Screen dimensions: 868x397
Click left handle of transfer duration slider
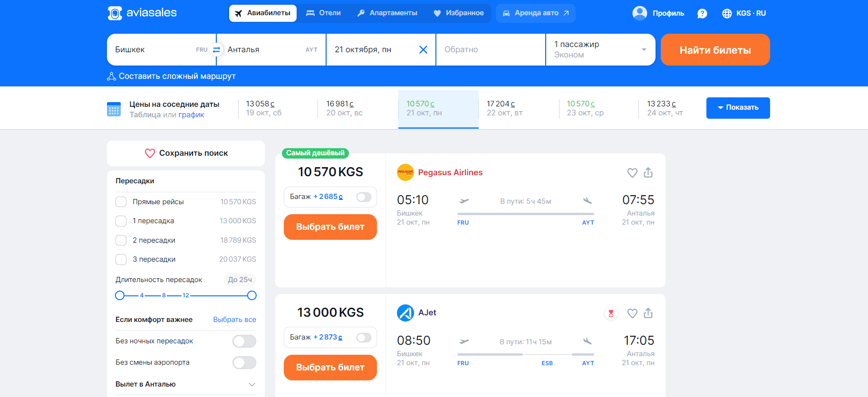click(120, 295)
